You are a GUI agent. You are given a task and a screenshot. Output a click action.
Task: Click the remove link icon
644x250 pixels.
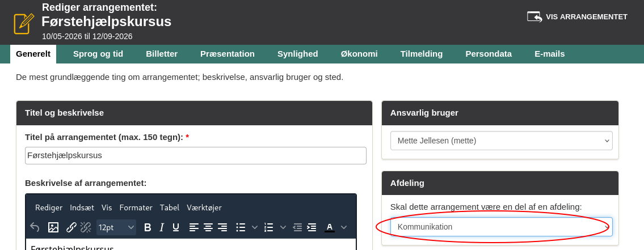[x=86, y=227]
